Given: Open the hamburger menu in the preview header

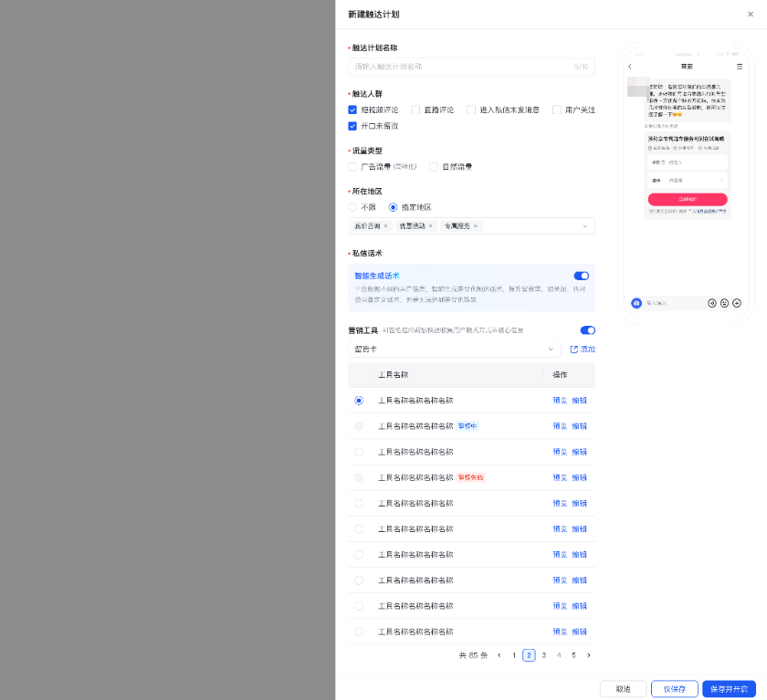Looking at the screenshot, I should point(739,66).
